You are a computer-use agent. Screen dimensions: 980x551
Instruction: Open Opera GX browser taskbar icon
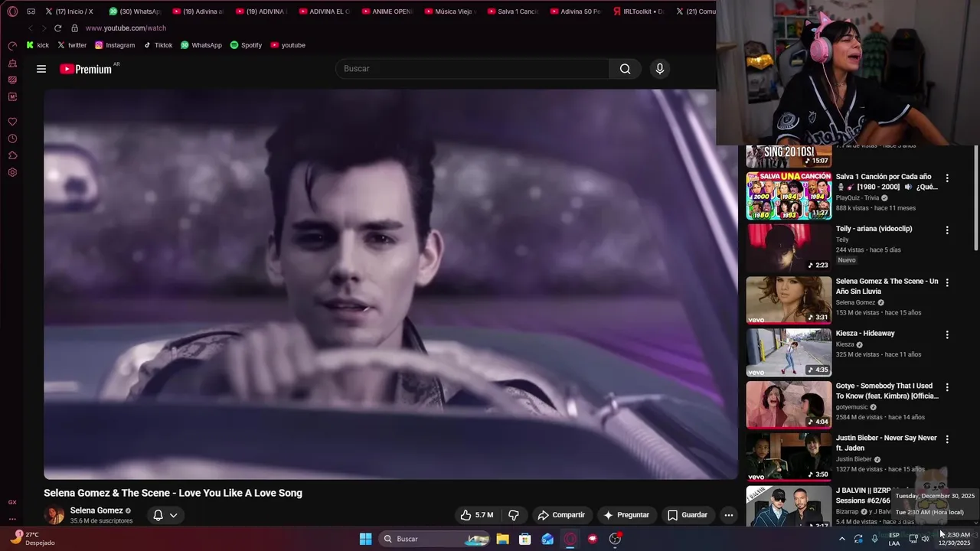coord(570,539)
